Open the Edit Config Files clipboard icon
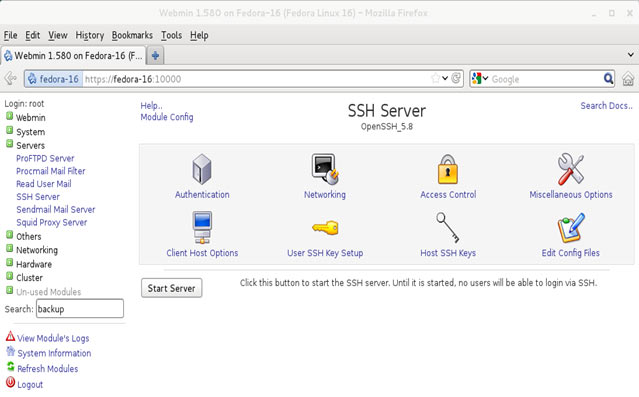This screenshot has width=639, height=397. click(571, 227)
